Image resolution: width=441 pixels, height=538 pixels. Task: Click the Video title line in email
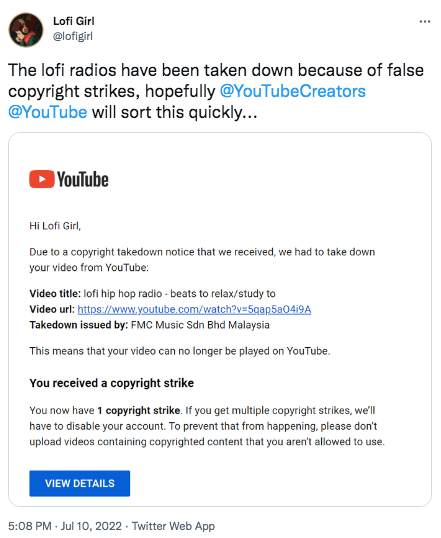point(152,294)
